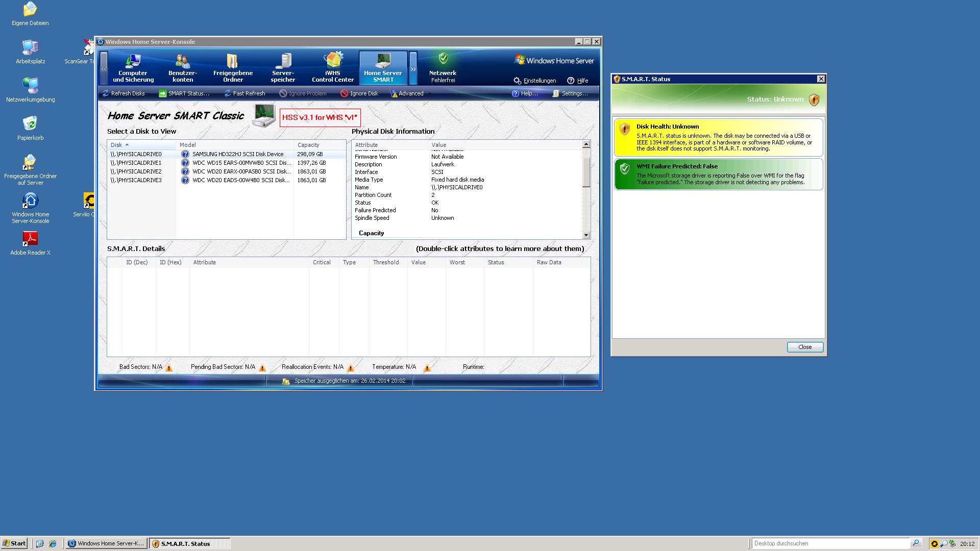Click Help toolbar button
Screen dimensions: 980x551
tap(525, 93)
